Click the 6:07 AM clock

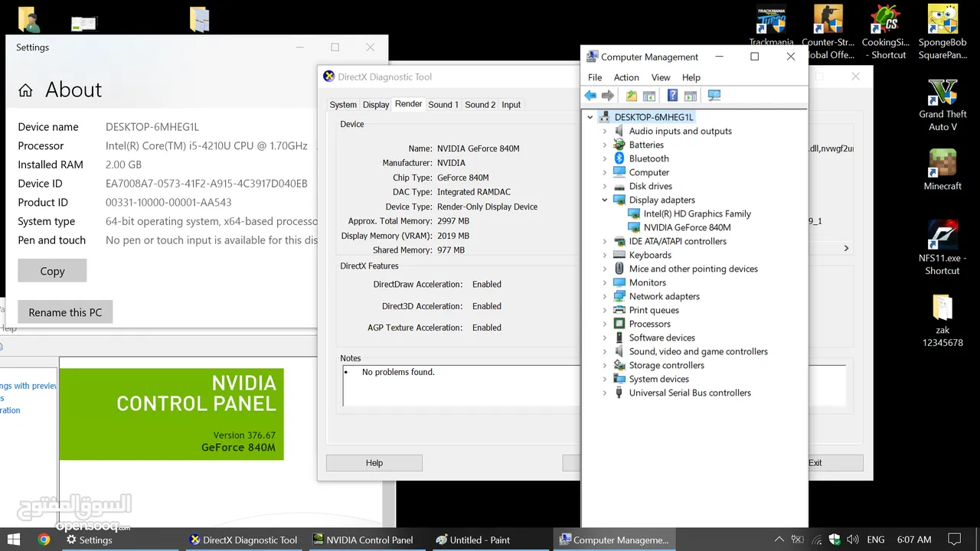click(914, 540)
